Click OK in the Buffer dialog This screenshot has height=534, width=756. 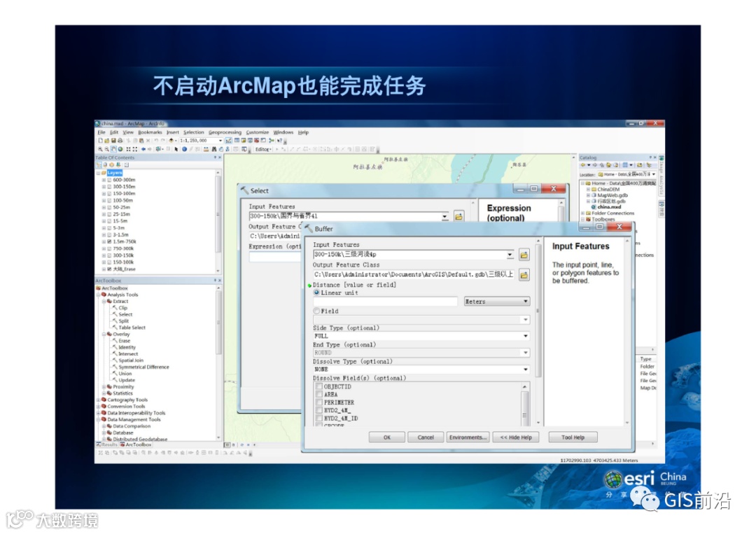point(386,437)
